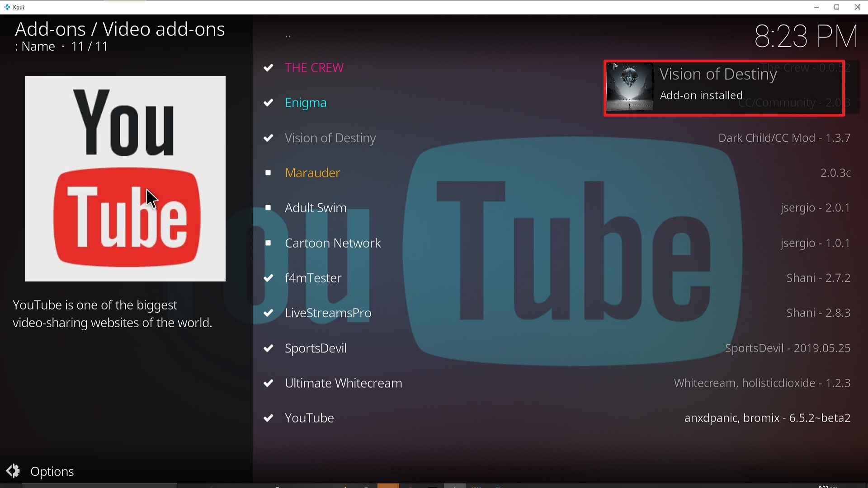Click the checkmark beside Enigma
The height and width of the screenshot is (488, 868).
[x=269, y=103]
